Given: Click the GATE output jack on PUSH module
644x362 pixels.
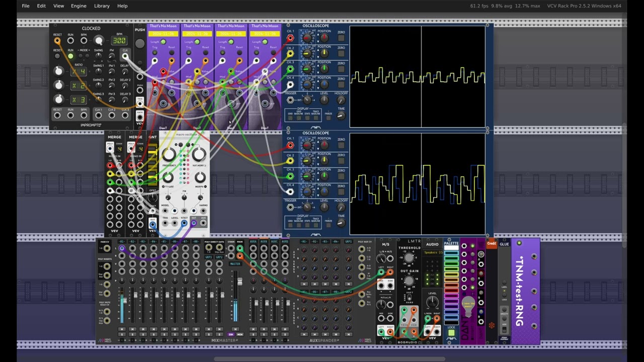Looking at the screenshot, I should pos(140,117).
